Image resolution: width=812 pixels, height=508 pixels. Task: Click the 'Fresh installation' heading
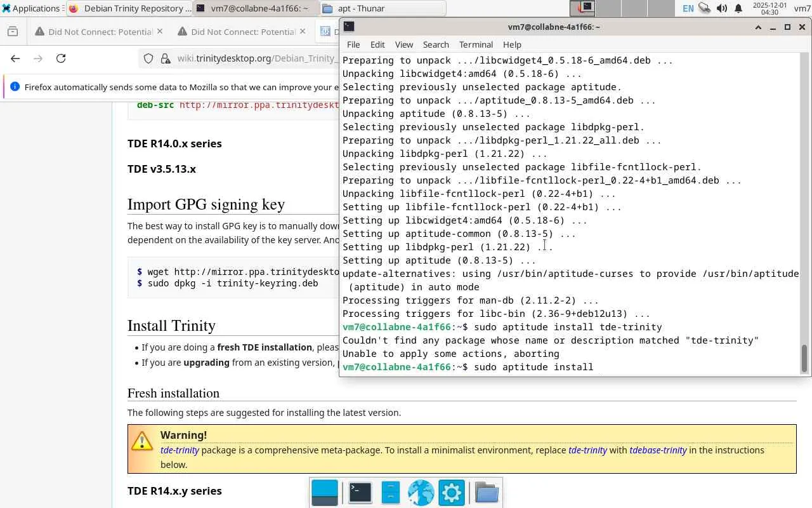[x=173, y=393]
